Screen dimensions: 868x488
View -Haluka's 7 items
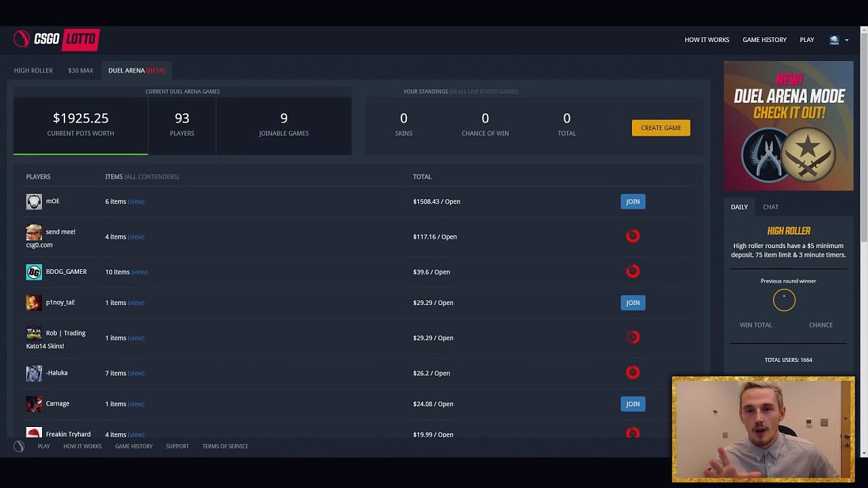[x=136, y=373]
